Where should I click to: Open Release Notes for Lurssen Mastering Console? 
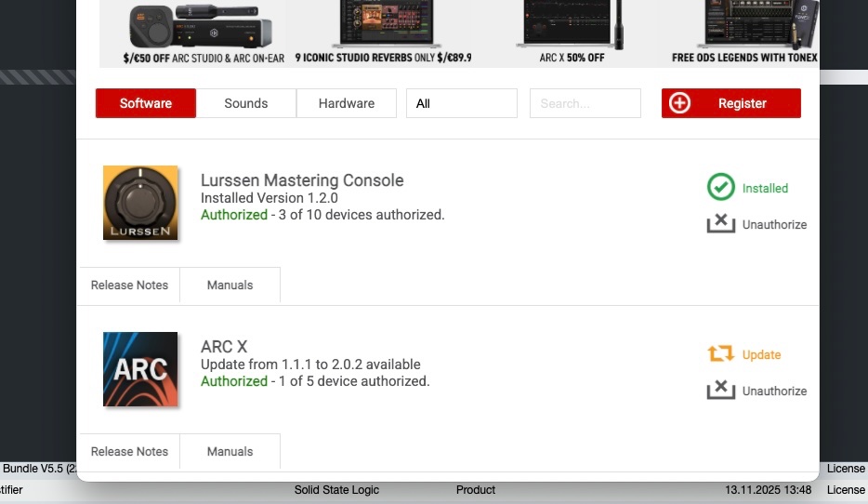pyautogui.click(x=129, y=285)
